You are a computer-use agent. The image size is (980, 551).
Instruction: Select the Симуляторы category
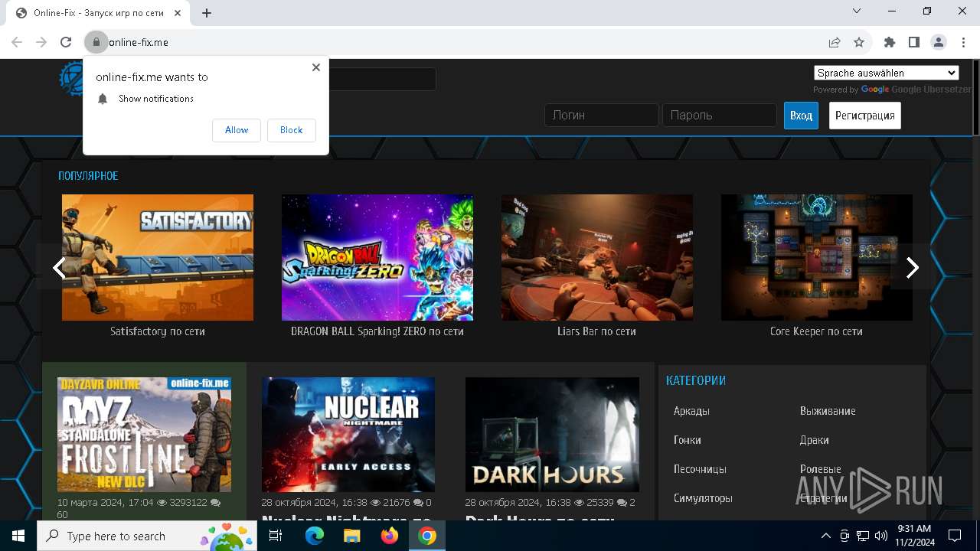(703, 498)
